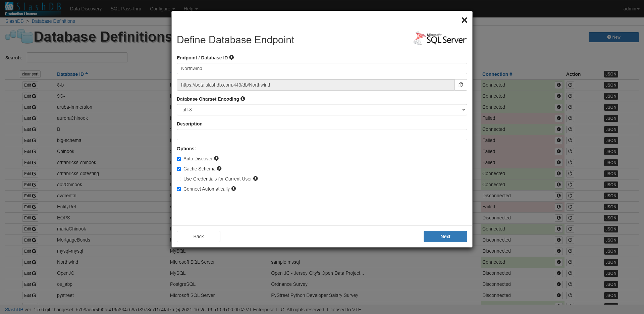Show info for Use Credentials for Current User
Viewport: 644px width, 314px height.
click(x=256, y=178)
